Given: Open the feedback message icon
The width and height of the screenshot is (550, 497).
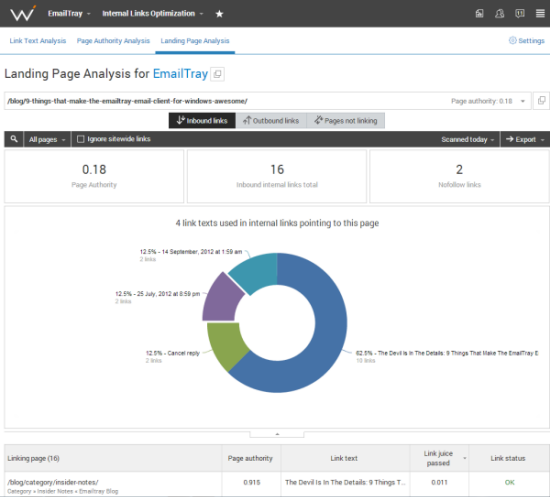Looking at the screenshot, I should pyautogui.click(x=520, y=13).
